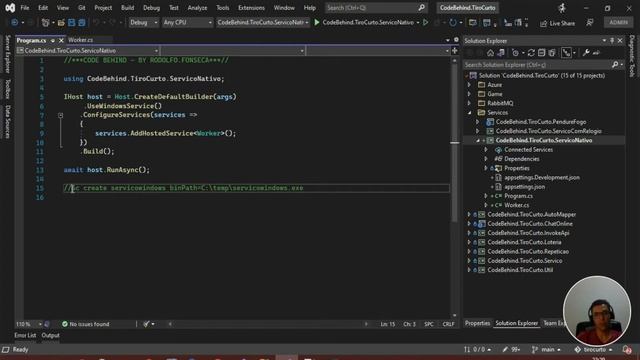Click the notifications icon in status bar

(627, 349)
